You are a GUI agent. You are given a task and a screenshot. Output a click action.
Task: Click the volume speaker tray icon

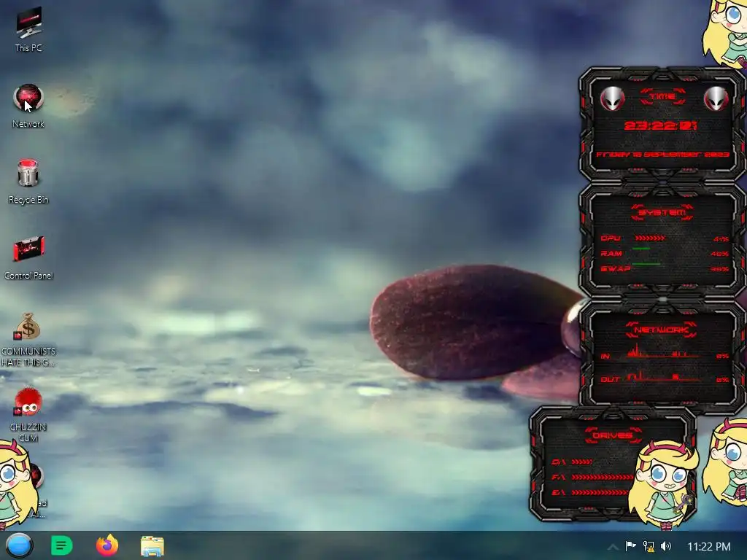666,546
